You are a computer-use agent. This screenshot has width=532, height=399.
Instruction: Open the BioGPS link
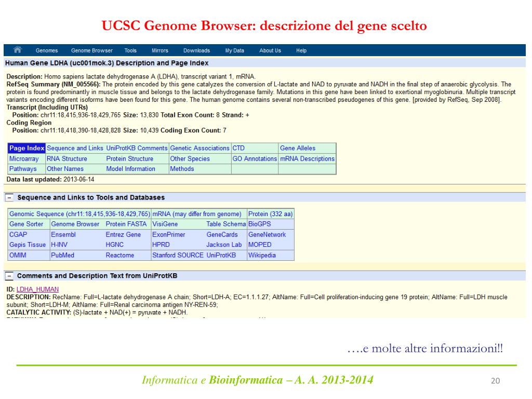click(260, 224)
